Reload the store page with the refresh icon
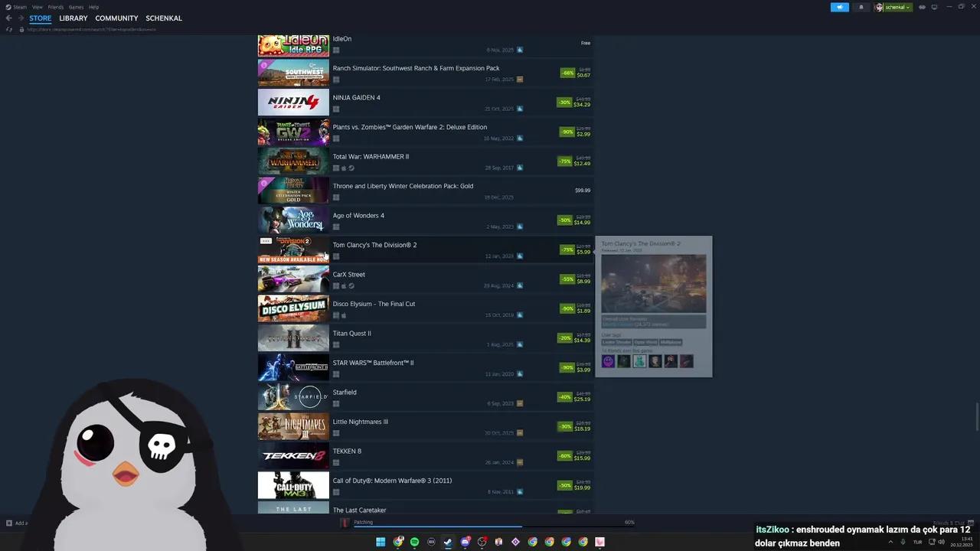Screen dimensions: 980x551 coord(9,29)
